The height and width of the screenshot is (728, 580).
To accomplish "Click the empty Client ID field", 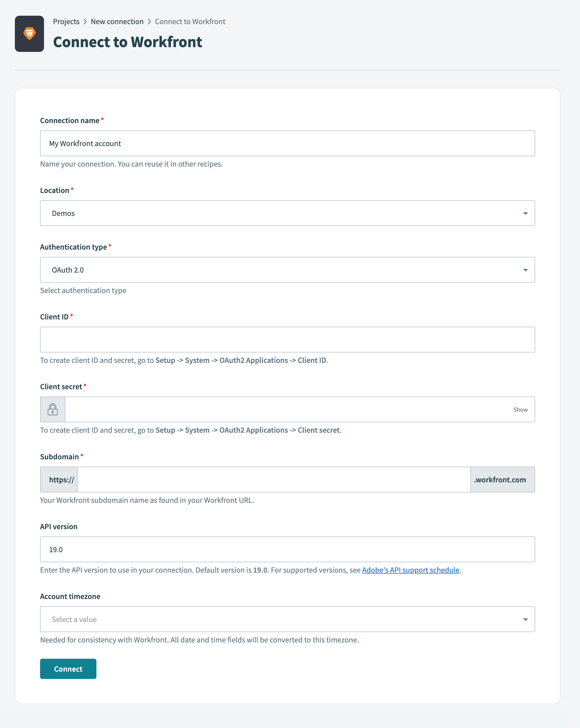I will pyautogui.click(x=287, y=339).
